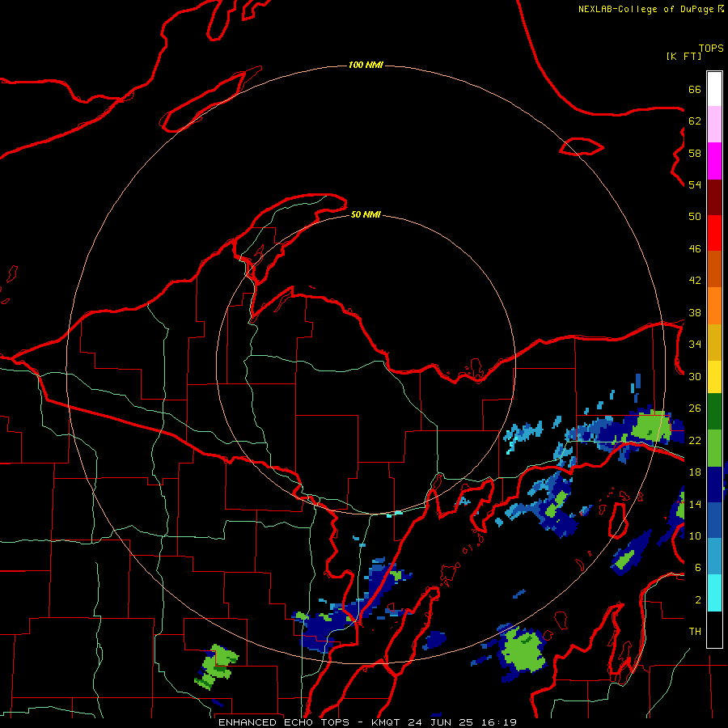Click the black TH threshold swatch

[714, 629]
